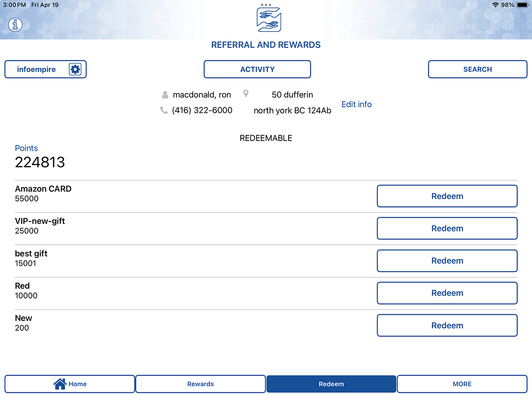This screenshot has height=399, width=532.
Task: Open settings gear next to infoempire
Action: [75, 69]
